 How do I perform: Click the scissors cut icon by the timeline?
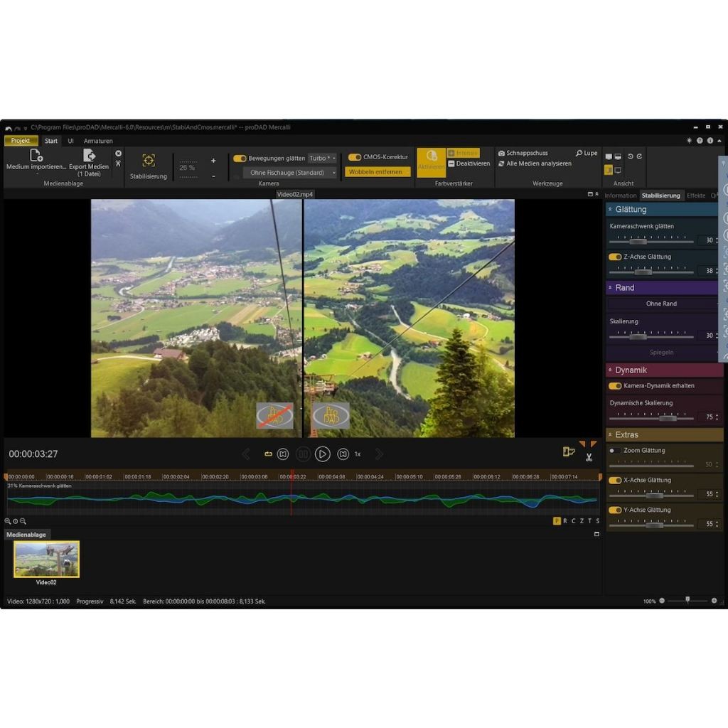tap(589, 457)
